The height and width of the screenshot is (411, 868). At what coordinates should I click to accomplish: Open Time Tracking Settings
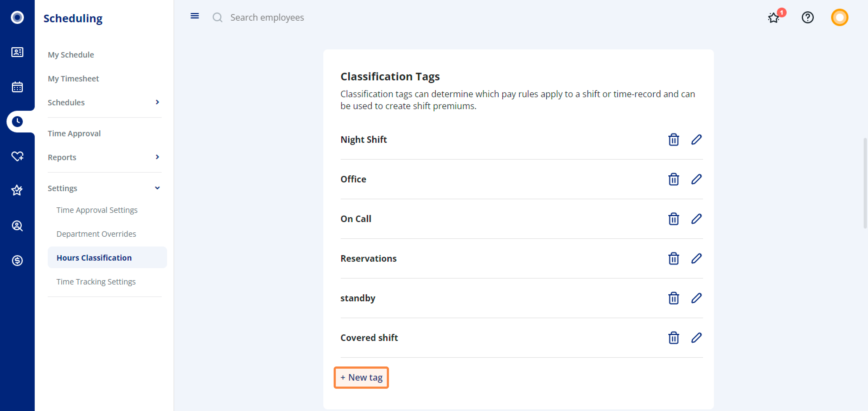pos(96,282)
